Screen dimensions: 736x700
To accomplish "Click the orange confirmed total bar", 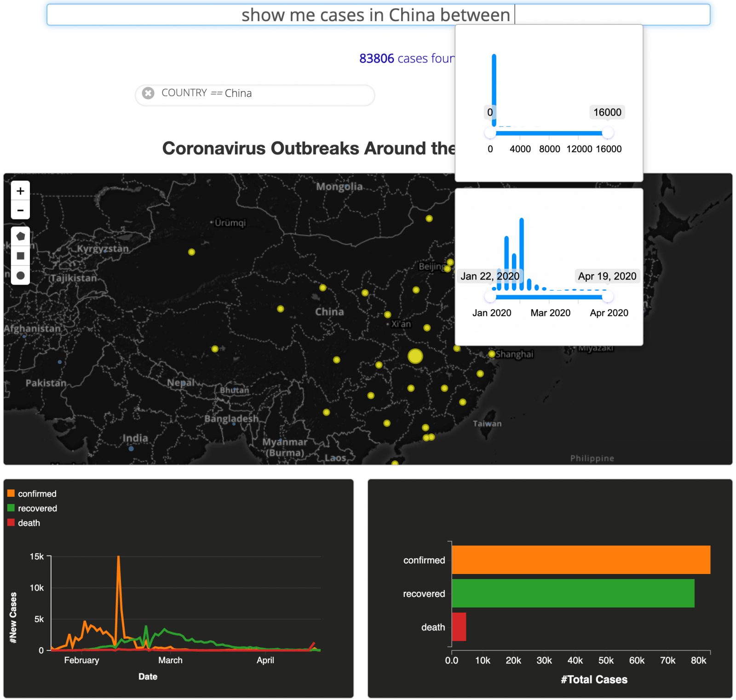I will (581, 560).
